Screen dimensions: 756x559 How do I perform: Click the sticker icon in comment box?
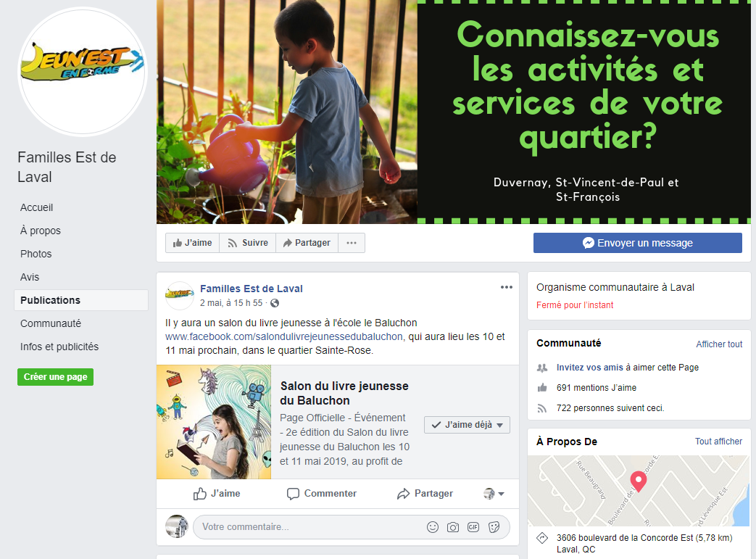click(x=494, y=527)
